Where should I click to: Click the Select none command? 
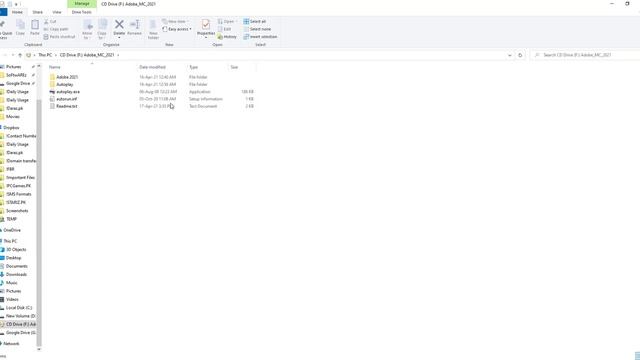(257, 29)
